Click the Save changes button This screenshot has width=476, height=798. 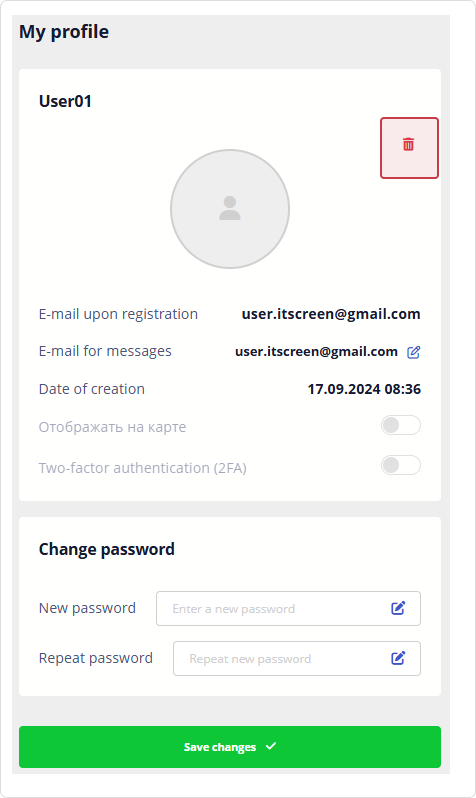pos(230,747)
